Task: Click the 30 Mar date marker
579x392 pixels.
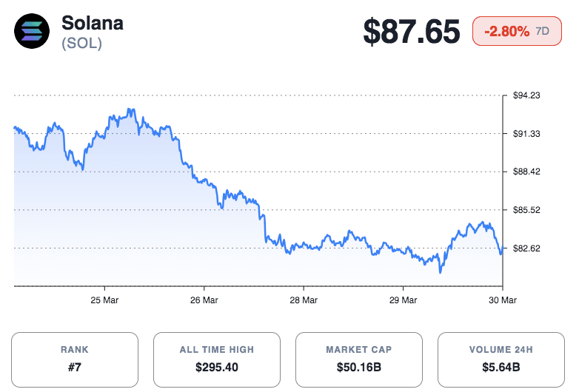Action: coord(502,300)
